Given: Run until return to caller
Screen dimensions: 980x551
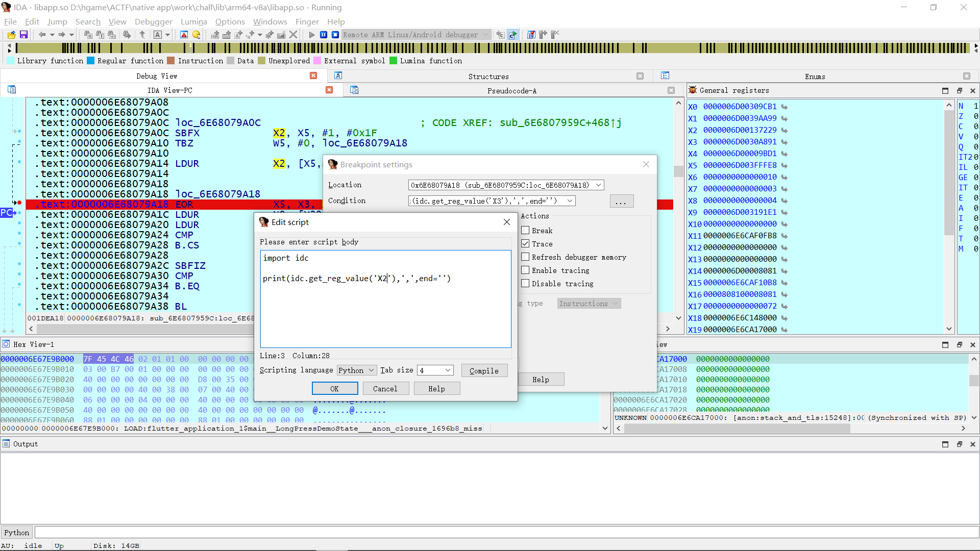Looking at the screenshot, I should pos(142,35).
